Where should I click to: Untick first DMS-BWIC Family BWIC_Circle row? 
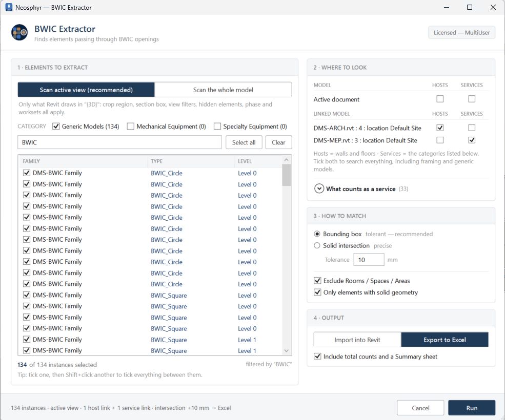[27, 173]
